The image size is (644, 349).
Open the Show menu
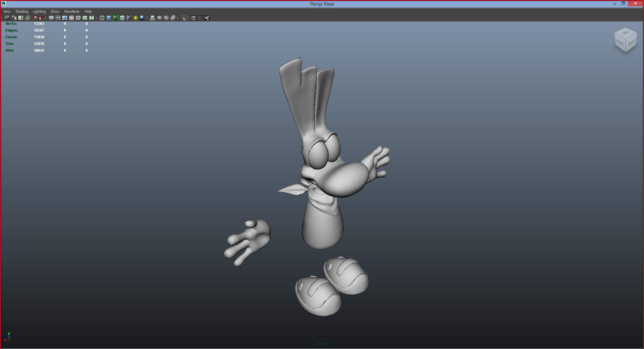(55, 11)
